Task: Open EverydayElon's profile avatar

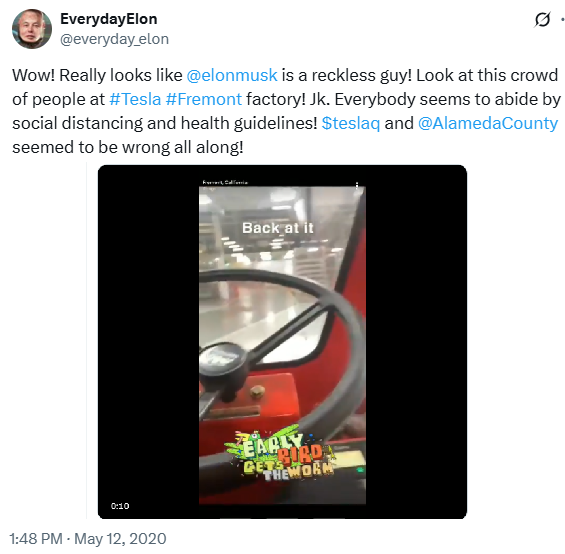Action: coord(32,29)
